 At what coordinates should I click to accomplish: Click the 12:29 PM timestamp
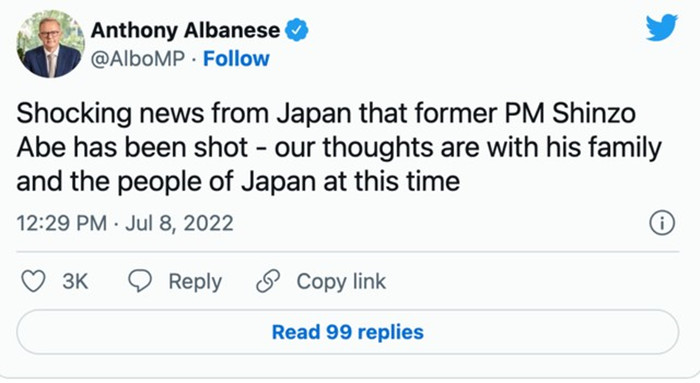pyautogui.click(x=62, y=223)
